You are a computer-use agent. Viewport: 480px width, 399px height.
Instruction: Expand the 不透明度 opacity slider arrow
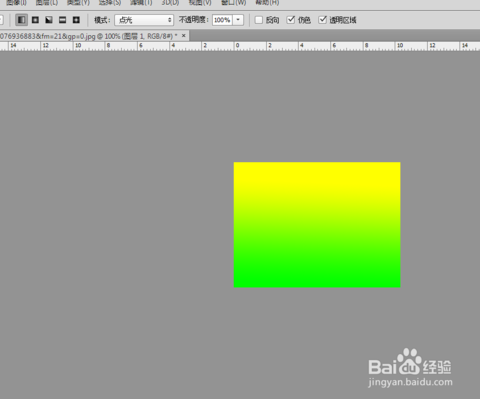point(238,20)
